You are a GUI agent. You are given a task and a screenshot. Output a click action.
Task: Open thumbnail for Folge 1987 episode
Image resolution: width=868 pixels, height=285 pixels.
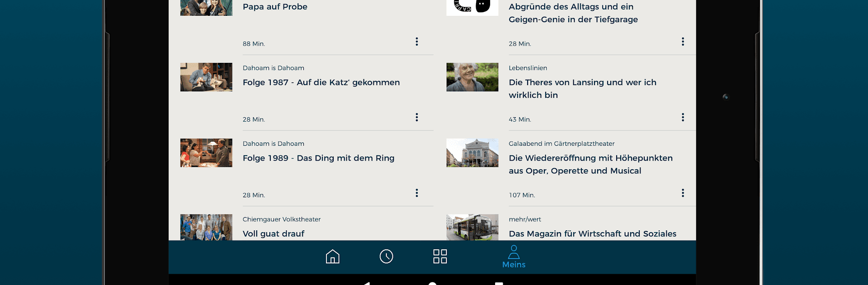pyautogui.click(x=206, y=77)
